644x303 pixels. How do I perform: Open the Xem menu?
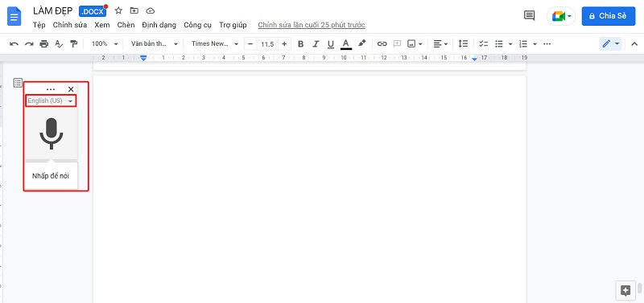(102, 25)
